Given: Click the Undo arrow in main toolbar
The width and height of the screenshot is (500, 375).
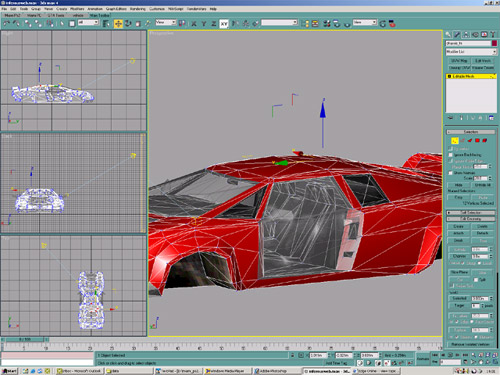Looking at the screenshot, I should 6,23.
